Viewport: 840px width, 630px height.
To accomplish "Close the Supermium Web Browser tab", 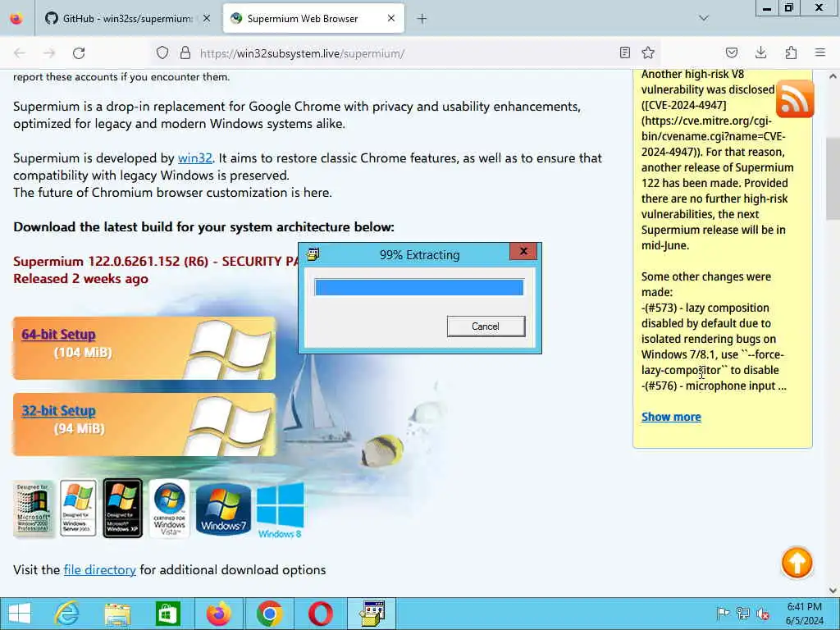I will coord(391,18).
